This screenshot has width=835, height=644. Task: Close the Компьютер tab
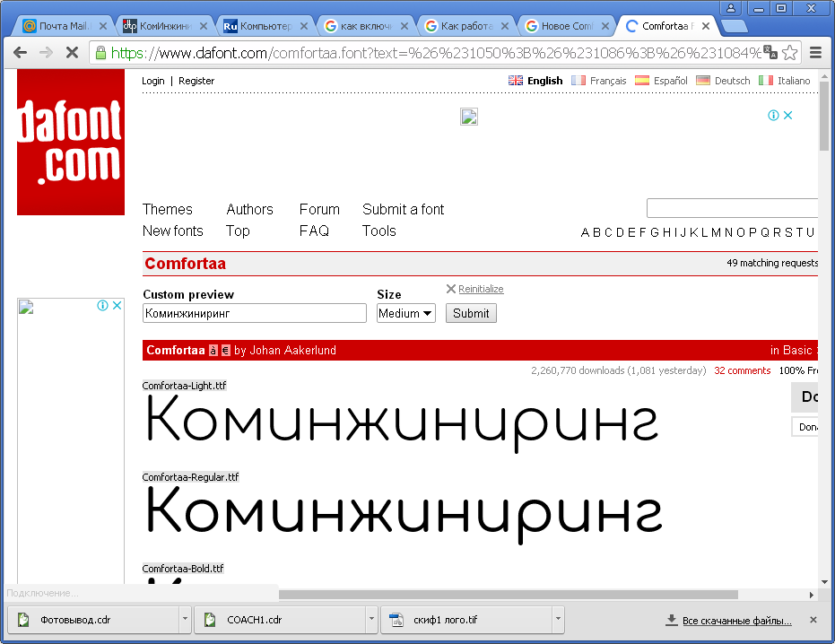(x=304, y=26)
